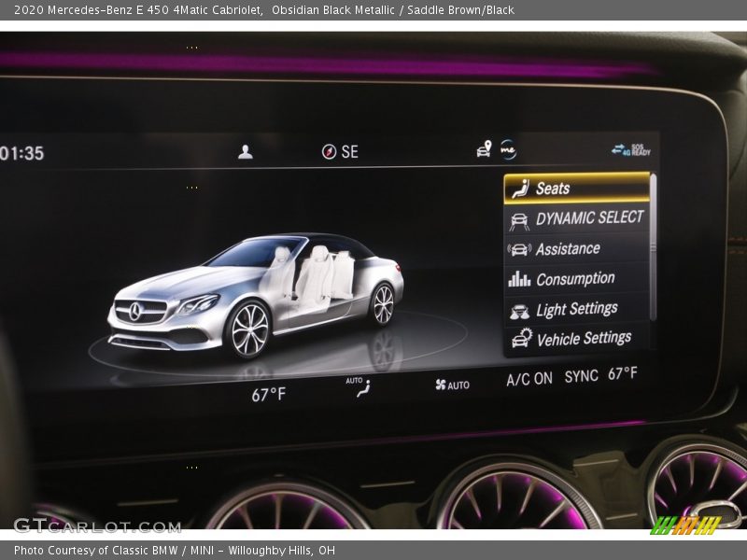Tap the SE compass heading text

point(349,152)
